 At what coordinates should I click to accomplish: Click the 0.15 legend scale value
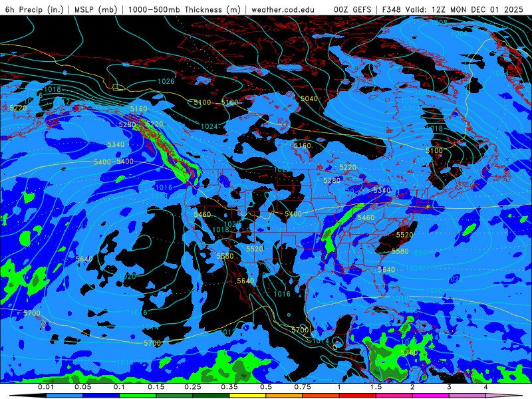(x=156, y=387)
